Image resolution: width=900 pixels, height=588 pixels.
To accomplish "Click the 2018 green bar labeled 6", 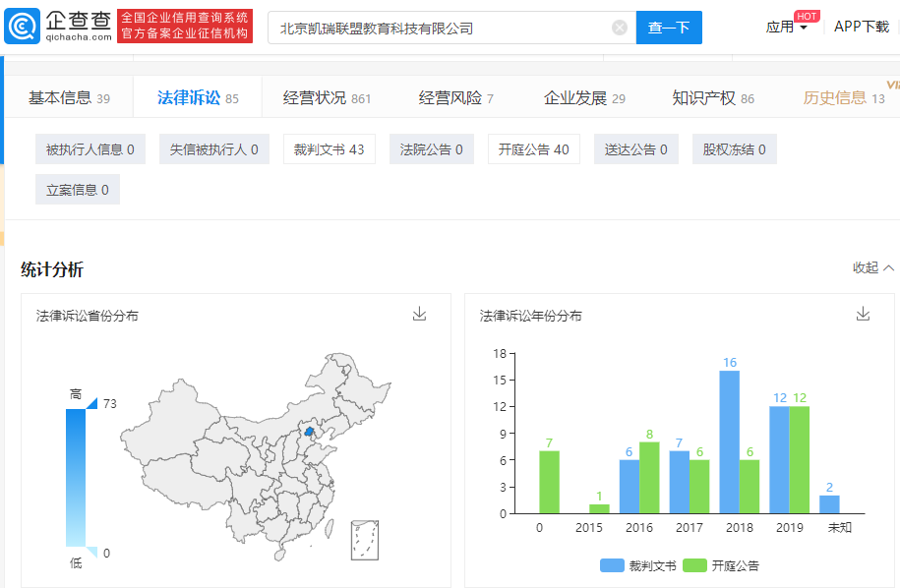I will (750, 487).
